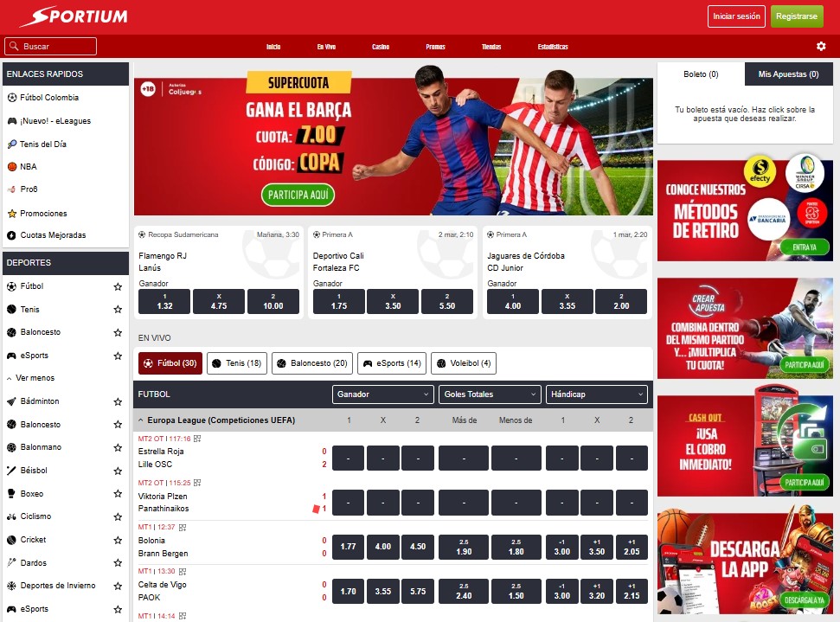Viewport: 840px width, 622px height.
Task: Favorite Fútbol with its star
Action: click(x=118, y=286)
